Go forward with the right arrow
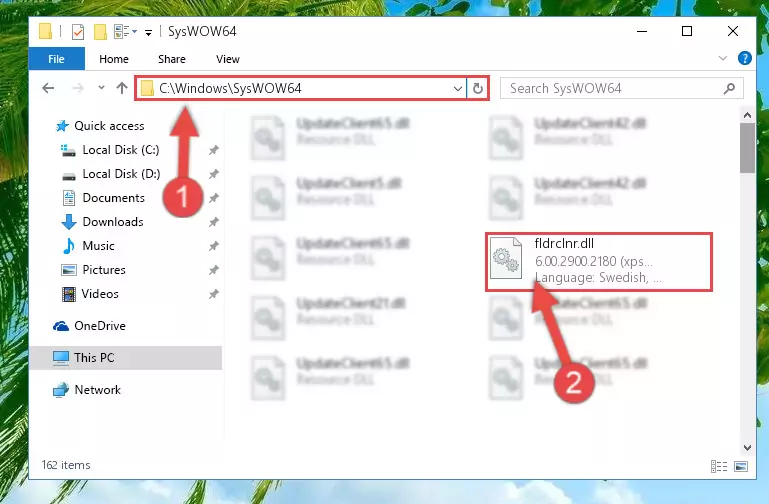The width and height of the screenshot is (769, 504). (77, 88)
